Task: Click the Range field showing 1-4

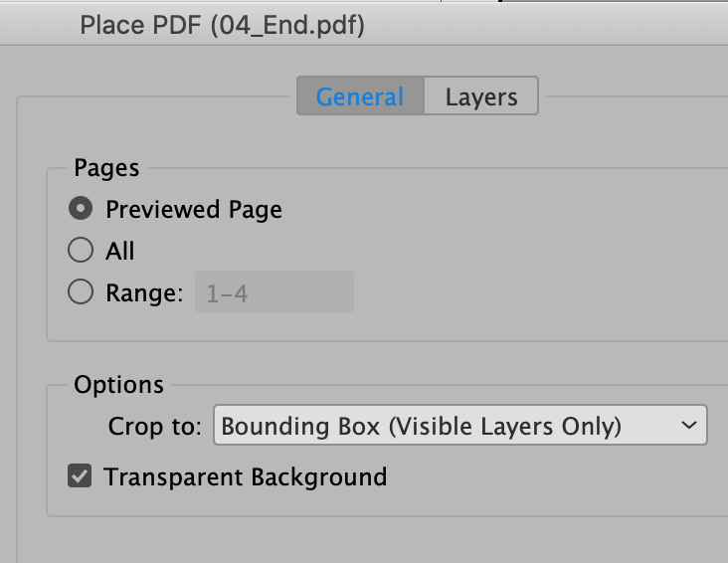Action: pos(273,292)
